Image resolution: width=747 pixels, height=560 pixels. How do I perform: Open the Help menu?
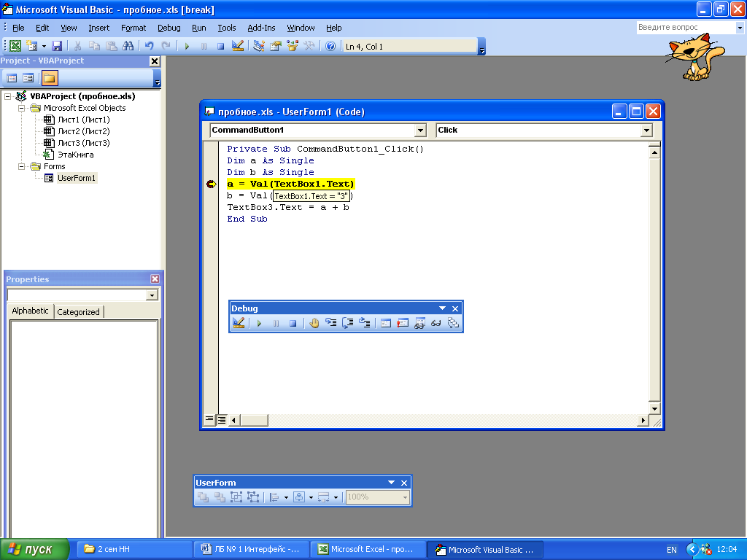point(333,28)
